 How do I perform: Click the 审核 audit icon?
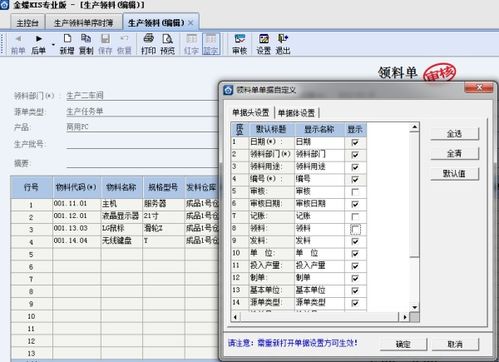pyautogui.click(x=240, y=44)
